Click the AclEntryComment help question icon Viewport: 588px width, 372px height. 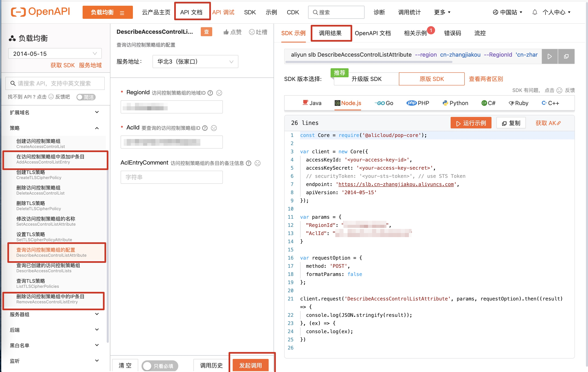click(x=249, y=163)
